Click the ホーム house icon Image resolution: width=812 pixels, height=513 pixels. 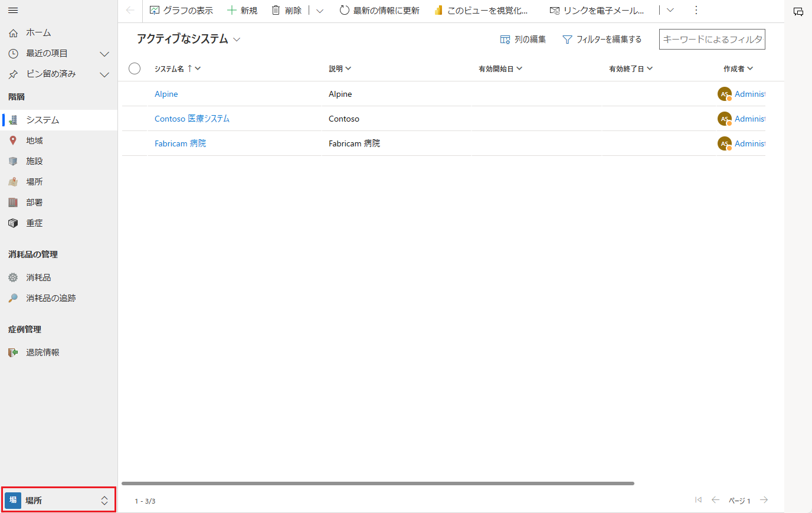[x=13, y=33]
